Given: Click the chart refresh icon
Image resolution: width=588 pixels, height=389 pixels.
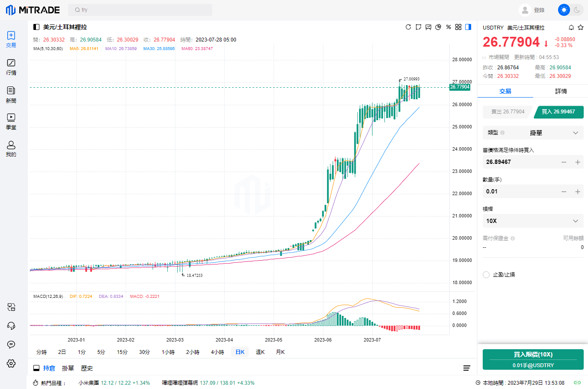Looking at the screenshot, I should tap(408, 27).
